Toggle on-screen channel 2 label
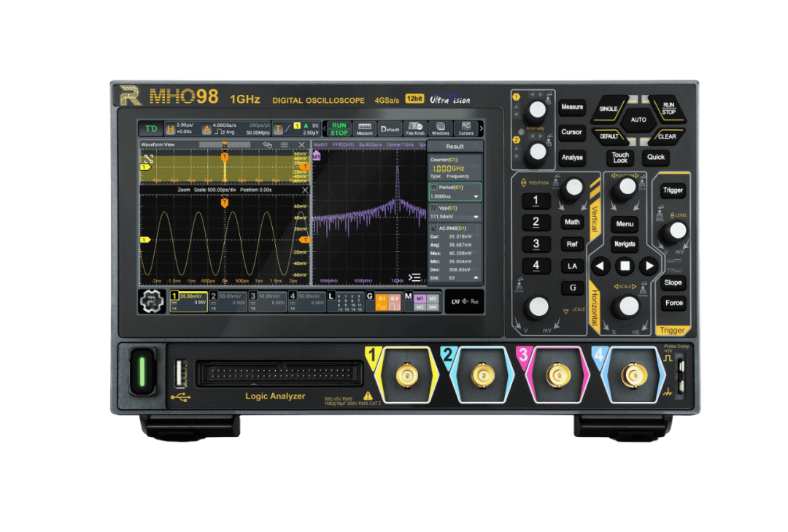788x532 pixels. pos(228,301)
